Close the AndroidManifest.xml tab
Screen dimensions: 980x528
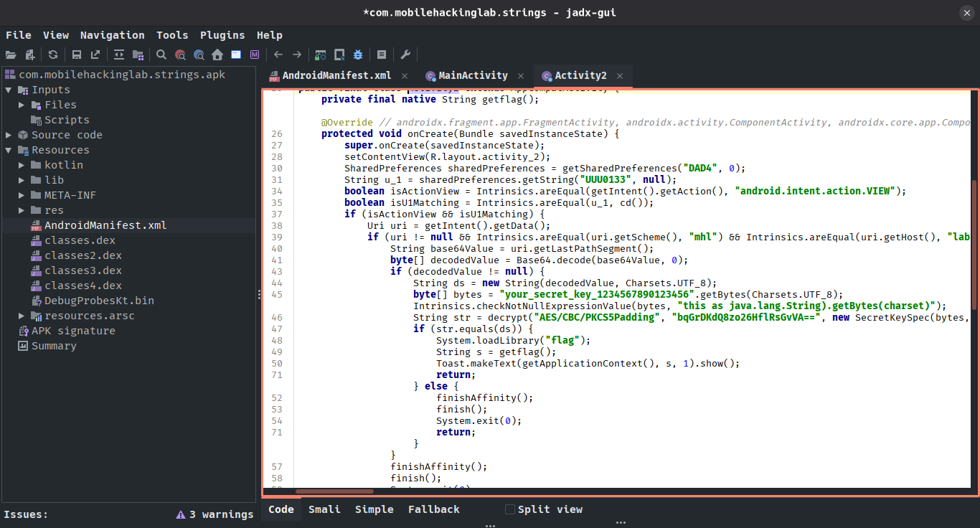[x=405, y=76]
